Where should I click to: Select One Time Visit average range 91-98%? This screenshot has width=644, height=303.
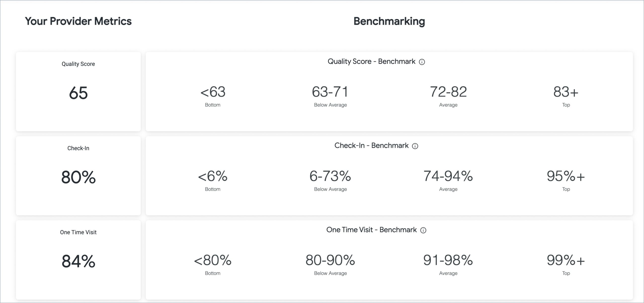[x=448, y=260]
